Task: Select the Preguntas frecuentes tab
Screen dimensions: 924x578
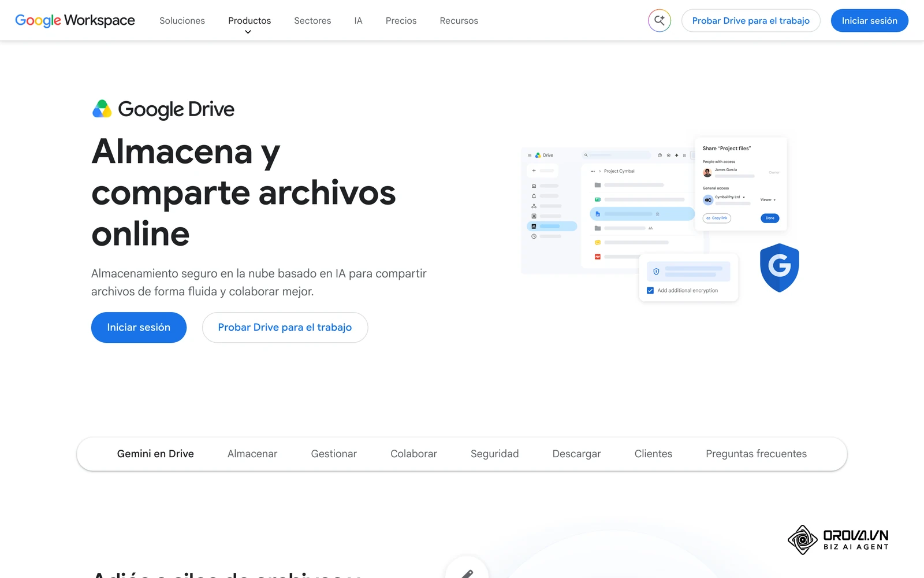Action: [756, 454]
